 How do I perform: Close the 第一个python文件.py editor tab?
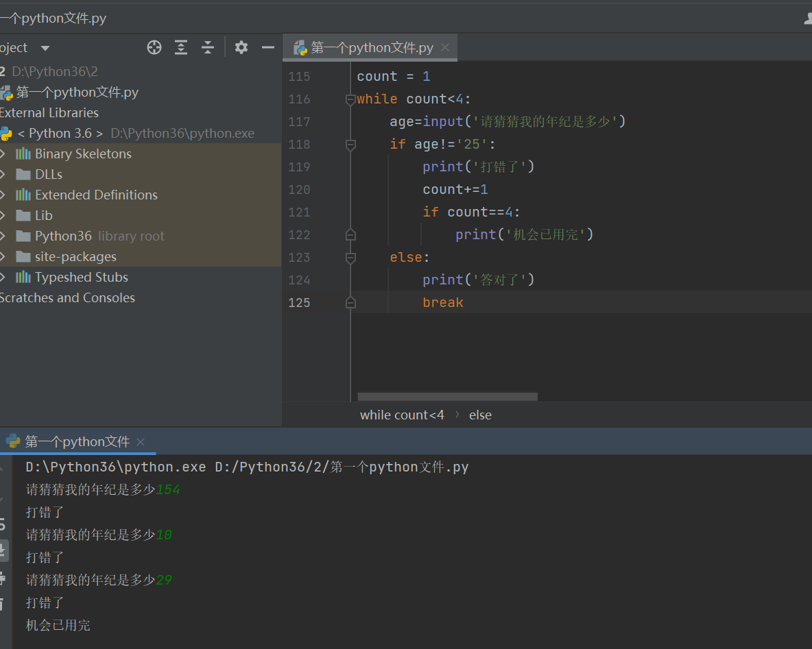[445, 47]
